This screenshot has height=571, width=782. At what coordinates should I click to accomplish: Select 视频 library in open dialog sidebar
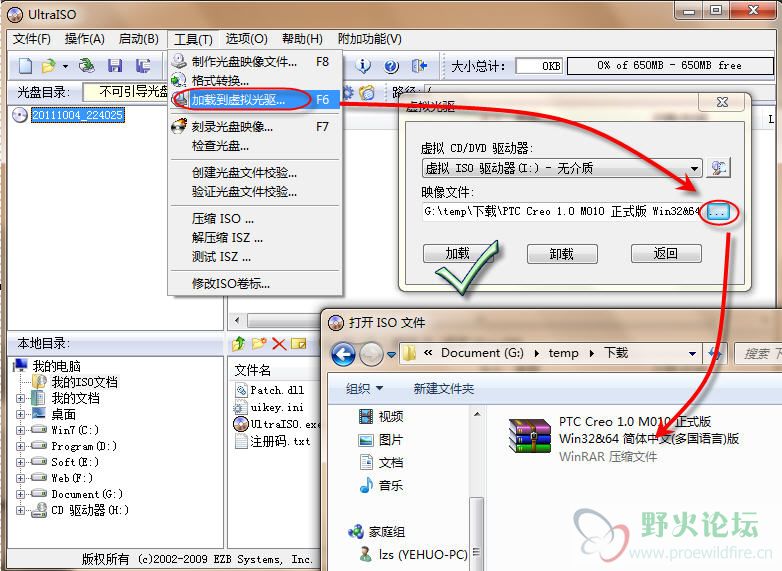pyautogui.click(x=381, y=416)
